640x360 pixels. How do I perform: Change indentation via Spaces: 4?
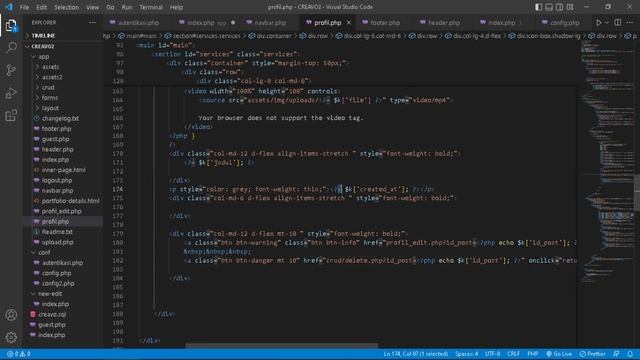466,354
